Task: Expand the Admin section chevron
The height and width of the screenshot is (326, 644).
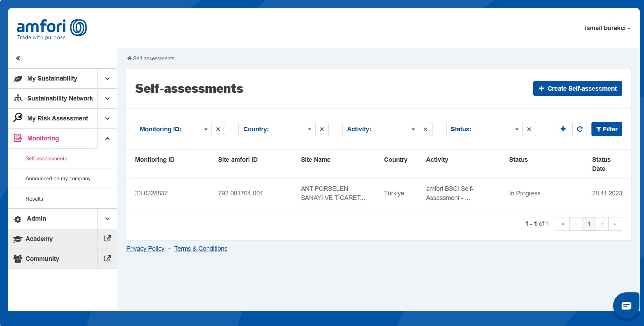Action: pyautogui.click(x=108, y=219)
